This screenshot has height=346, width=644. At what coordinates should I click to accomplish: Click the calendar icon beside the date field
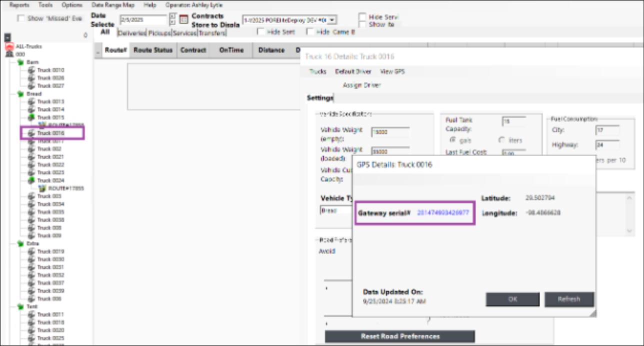pos(183,20)
